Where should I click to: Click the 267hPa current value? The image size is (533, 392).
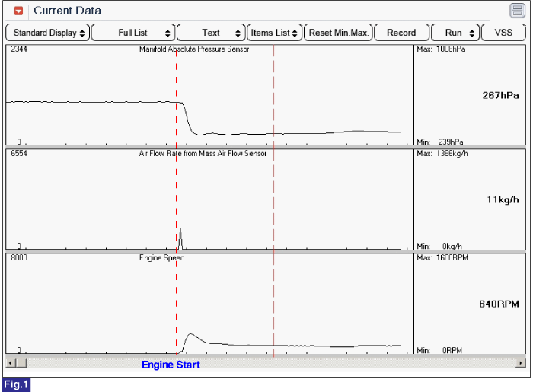click(x=500, y=95)
